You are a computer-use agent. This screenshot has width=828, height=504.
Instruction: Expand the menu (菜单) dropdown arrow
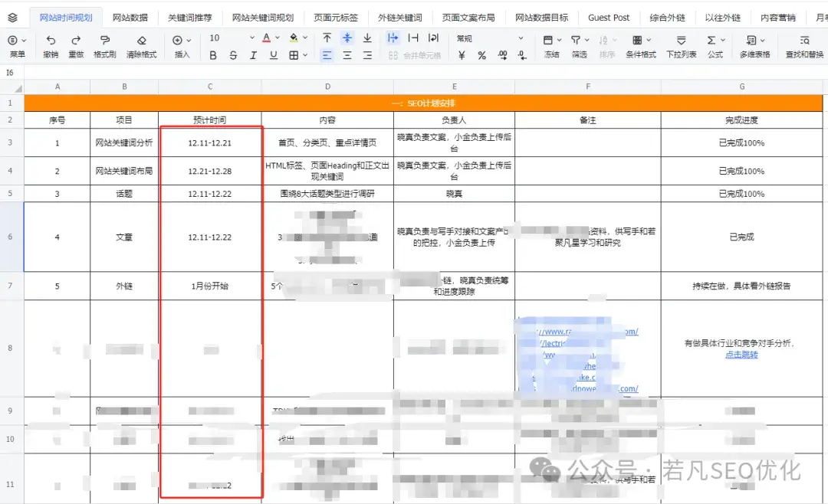(24, 40)
